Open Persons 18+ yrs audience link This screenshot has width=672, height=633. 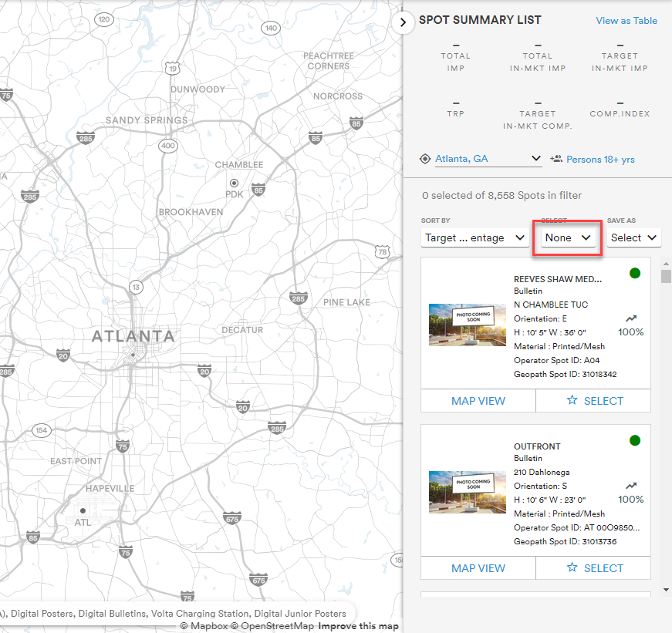coord(600,160)
